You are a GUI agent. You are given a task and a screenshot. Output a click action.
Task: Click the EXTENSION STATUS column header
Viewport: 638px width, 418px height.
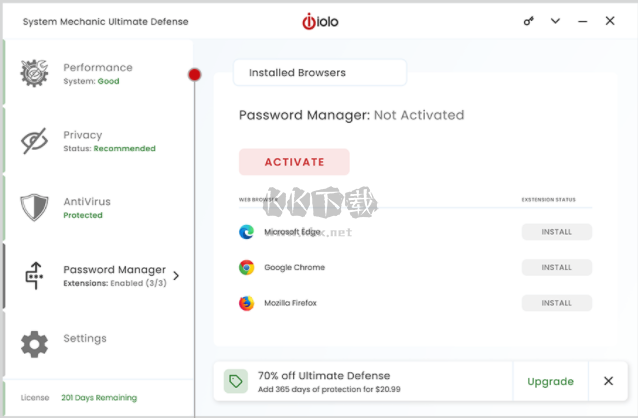tap(548, 200)
